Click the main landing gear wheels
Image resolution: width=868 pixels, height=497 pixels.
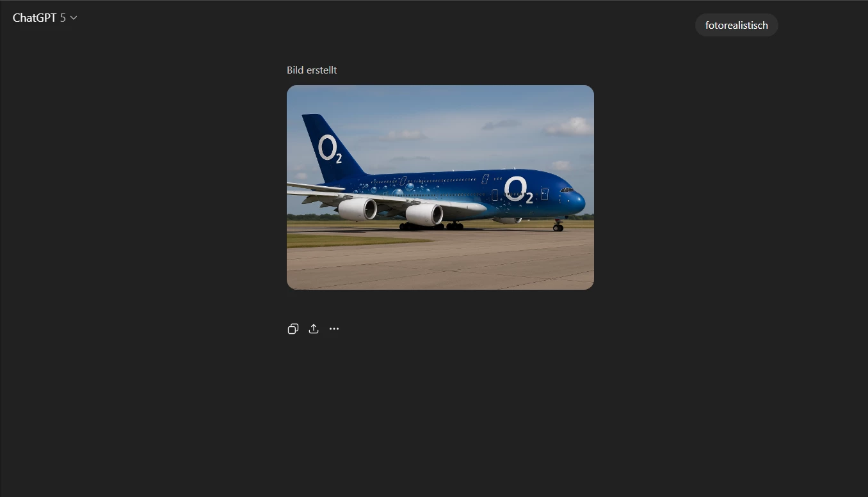(x=431, y=226)
